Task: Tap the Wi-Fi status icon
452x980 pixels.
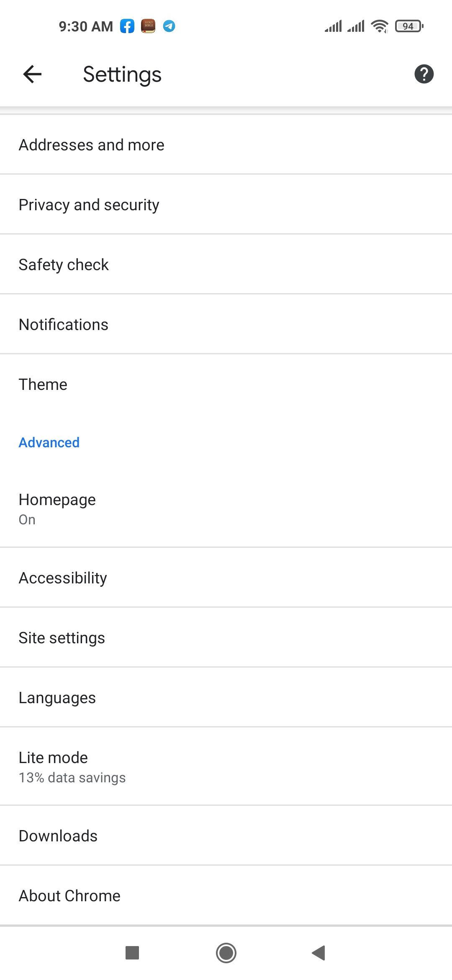Action: click(x=379, y=26)
